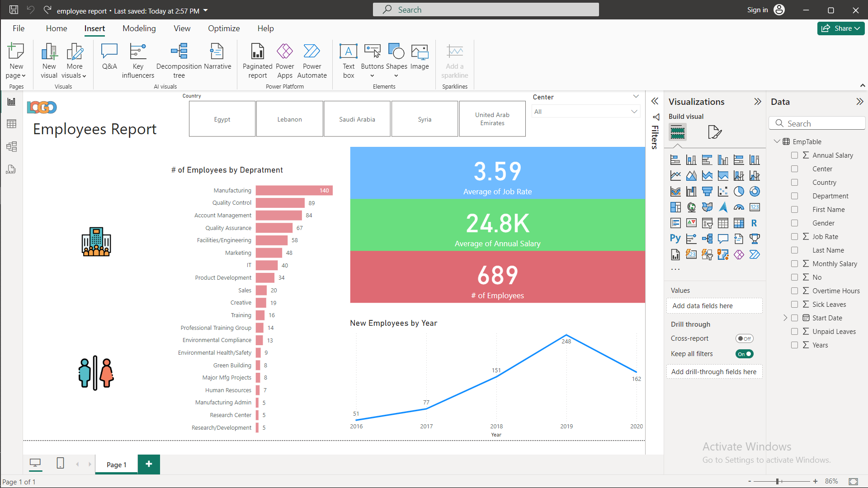
Task: Open the Center slicer All dropdown
Action: point(586,112)
